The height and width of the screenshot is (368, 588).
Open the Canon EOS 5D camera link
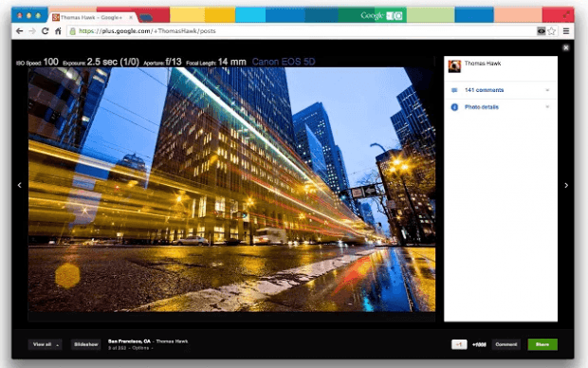[x=284, y=62]
